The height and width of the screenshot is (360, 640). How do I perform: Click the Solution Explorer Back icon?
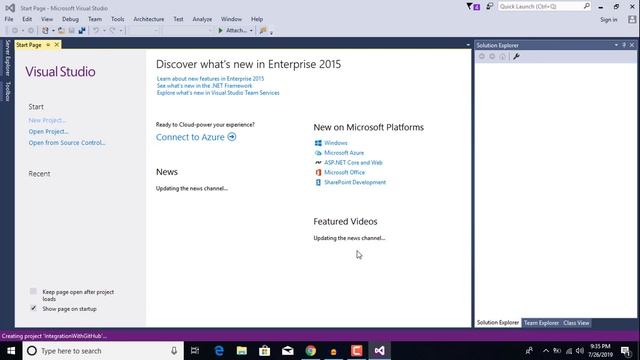tap(482, 56)
